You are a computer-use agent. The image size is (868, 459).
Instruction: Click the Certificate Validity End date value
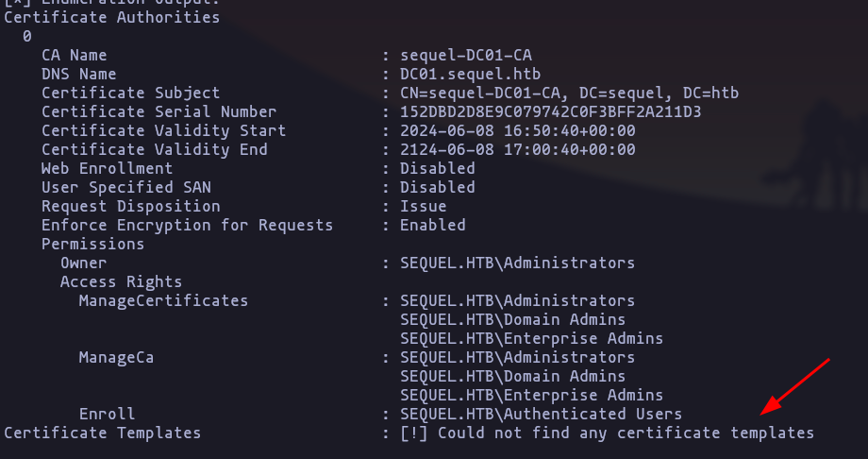pyautogui.click(x=518, y=149)
